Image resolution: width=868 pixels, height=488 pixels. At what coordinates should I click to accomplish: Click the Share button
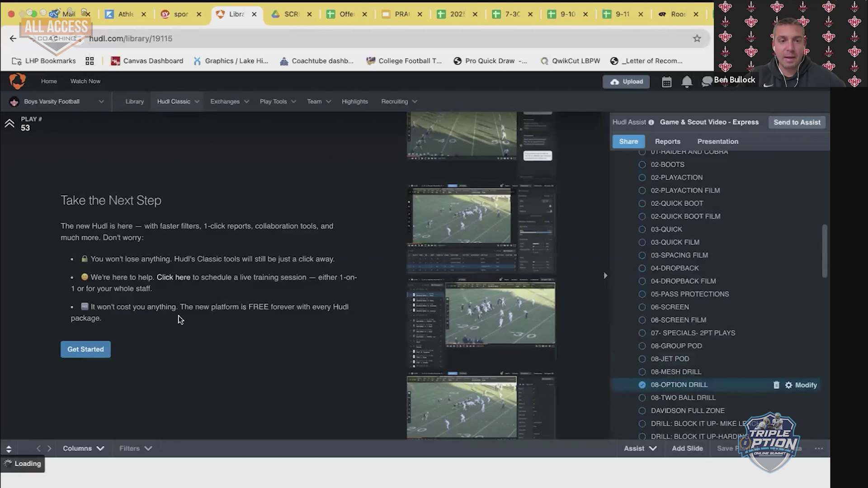(628, 141)
